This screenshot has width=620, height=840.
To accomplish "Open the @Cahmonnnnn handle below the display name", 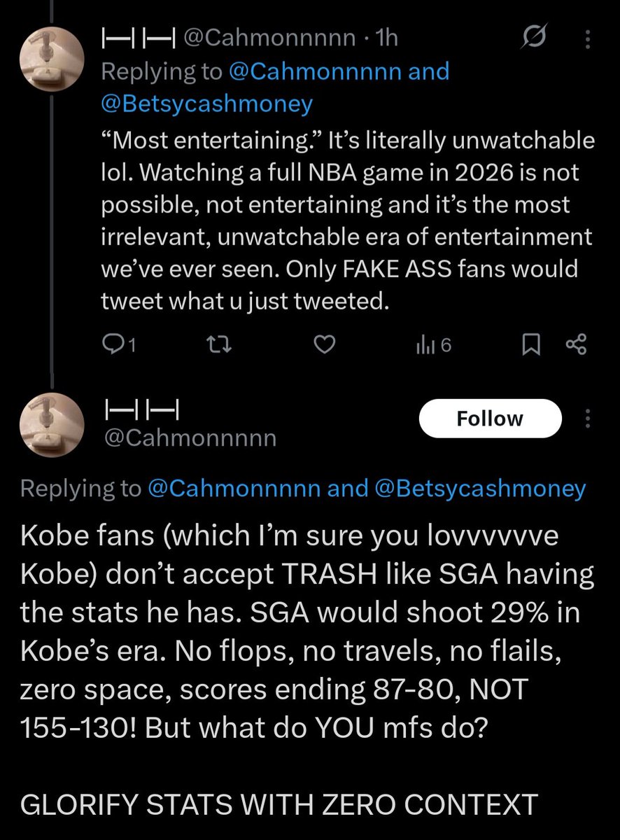I will pos(189,438).
